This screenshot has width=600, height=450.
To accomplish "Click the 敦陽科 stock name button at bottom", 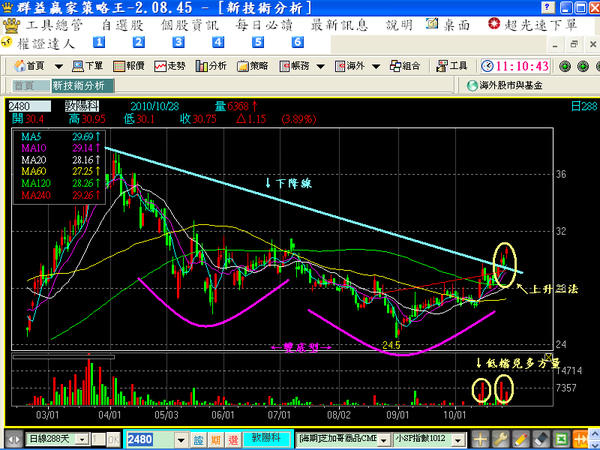I will click(x=266, y=438).
